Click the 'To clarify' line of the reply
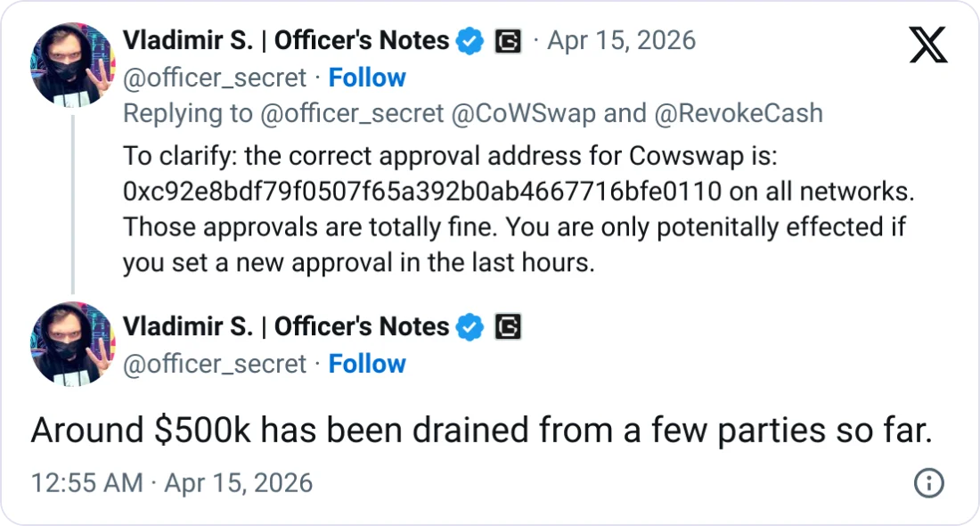The width and height of the screenshot is (980, 526). pos(450,156)
